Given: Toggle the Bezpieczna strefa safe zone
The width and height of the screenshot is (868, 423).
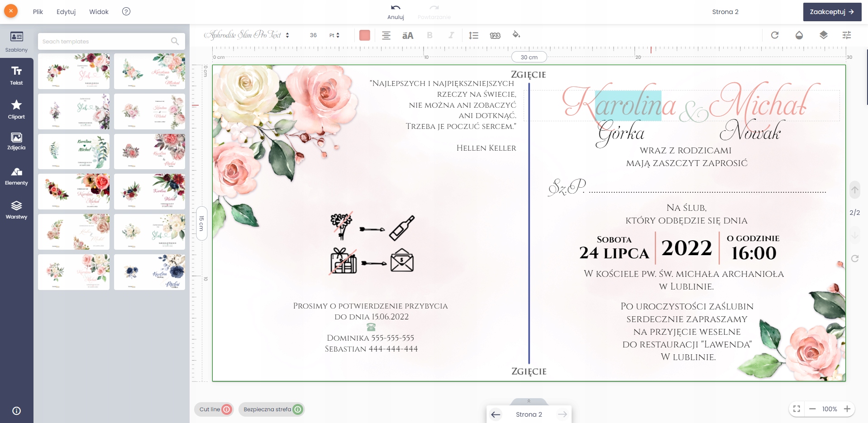Looking at the screenshot, I should click(x=272, y=409).
